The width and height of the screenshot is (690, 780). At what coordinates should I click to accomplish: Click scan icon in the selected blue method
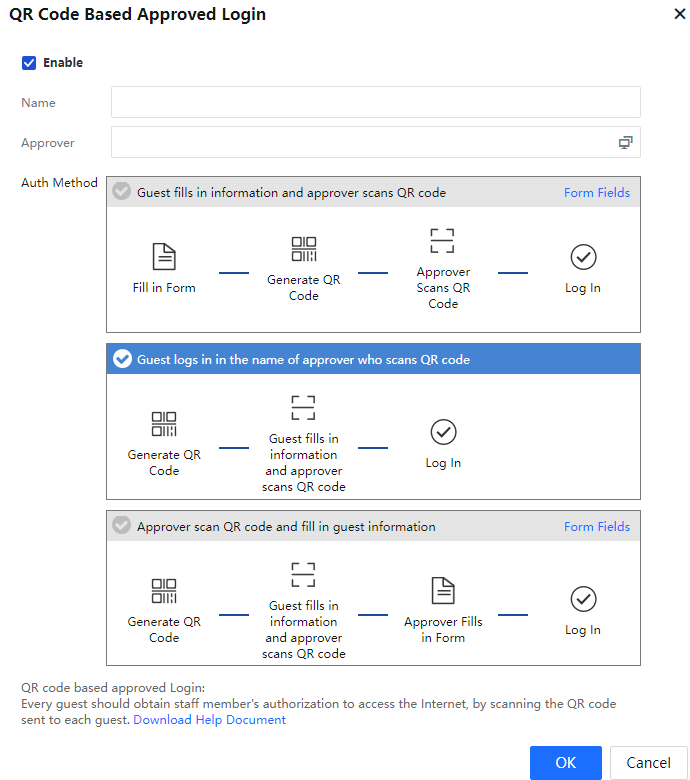tap(303, 408)
